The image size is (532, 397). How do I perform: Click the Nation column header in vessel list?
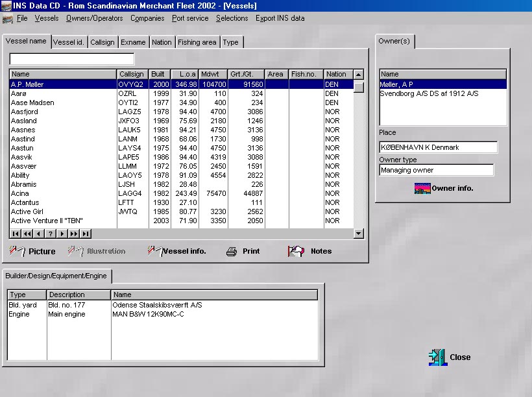pos(339,74)
